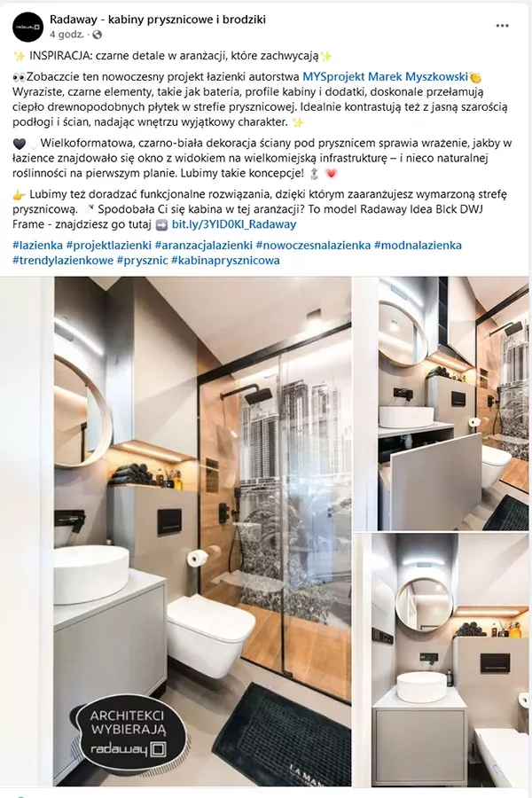
Task: Select the #aranzacjalazienki hashtag
Action: click(204, 246)
